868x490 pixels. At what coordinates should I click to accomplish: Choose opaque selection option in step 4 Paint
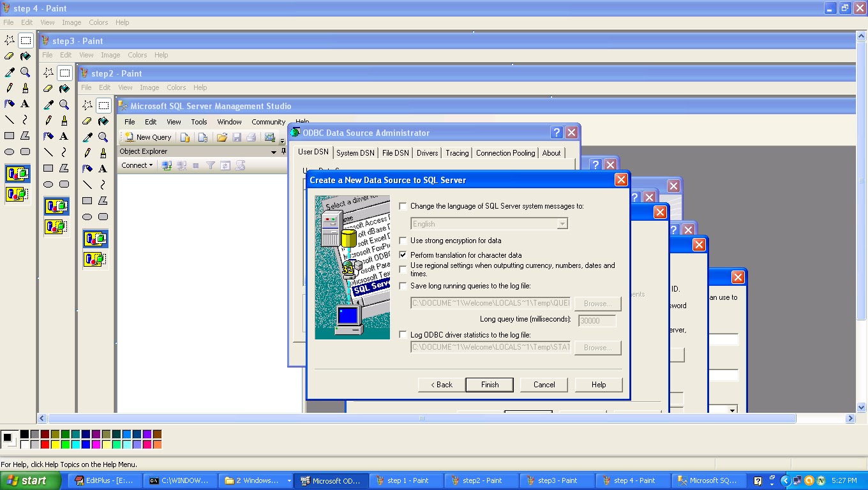17,174
